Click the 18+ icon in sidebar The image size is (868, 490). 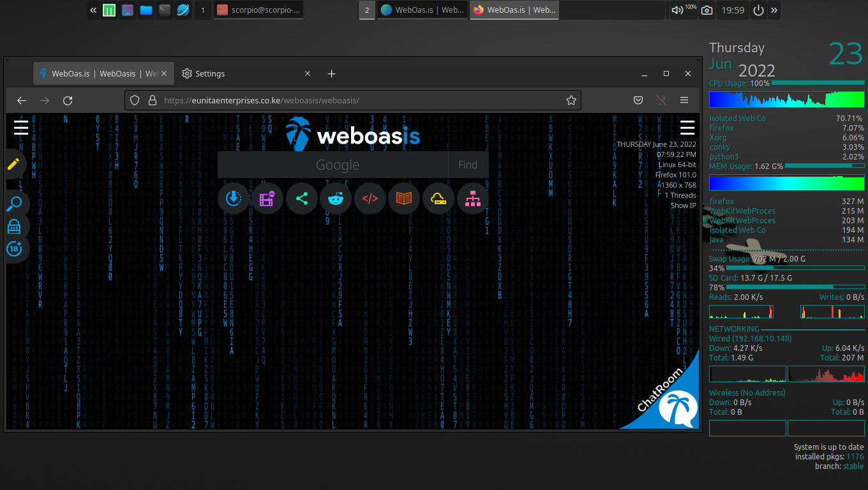[15, 249]
